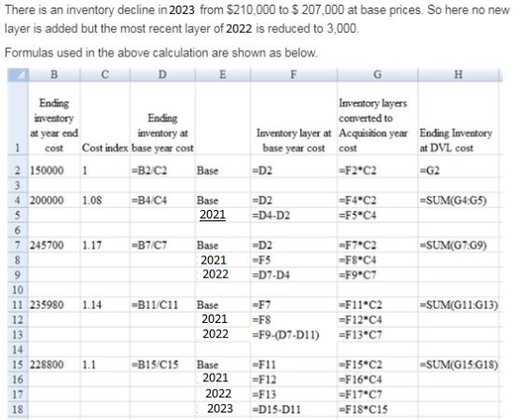Screen dimensions: 527x420
Task: Click formula cell =D15-D11
Action: 294,410
